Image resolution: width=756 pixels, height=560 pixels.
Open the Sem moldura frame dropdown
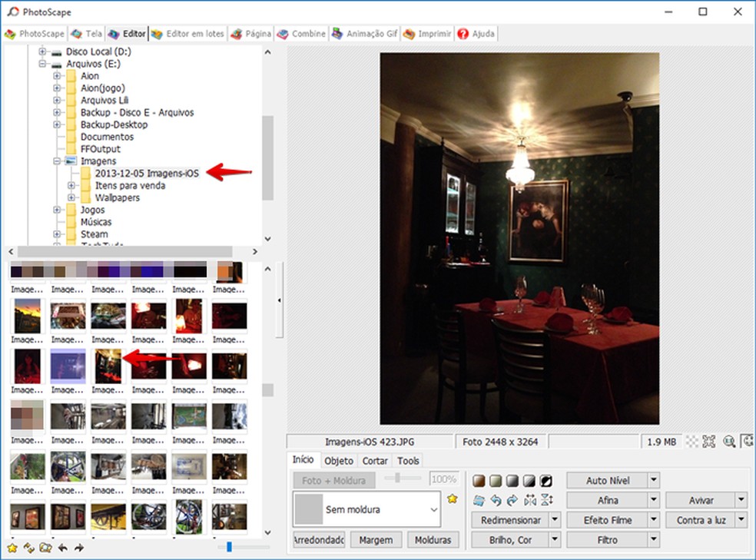434,509
